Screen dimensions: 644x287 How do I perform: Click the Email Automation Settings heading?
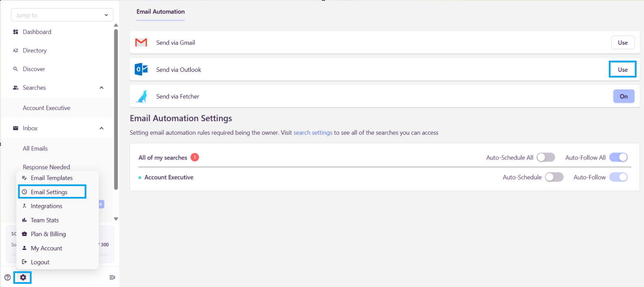click(x=181, y=118)
